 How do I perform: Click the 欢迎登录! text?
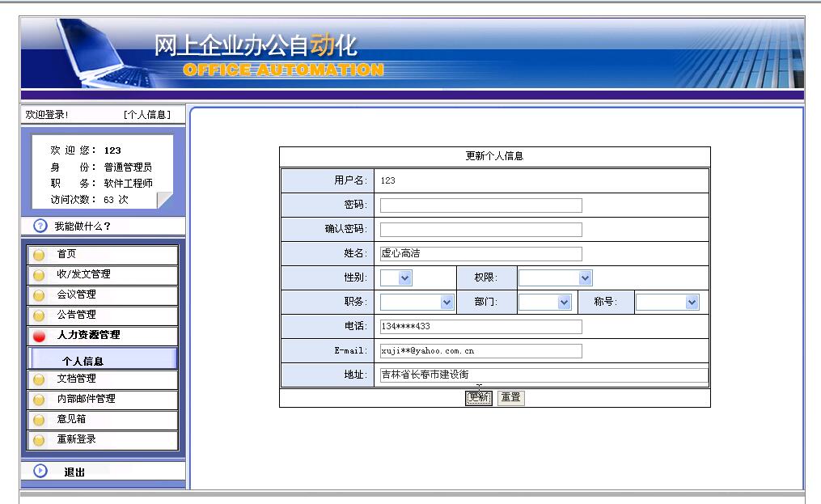click(47, 115)
